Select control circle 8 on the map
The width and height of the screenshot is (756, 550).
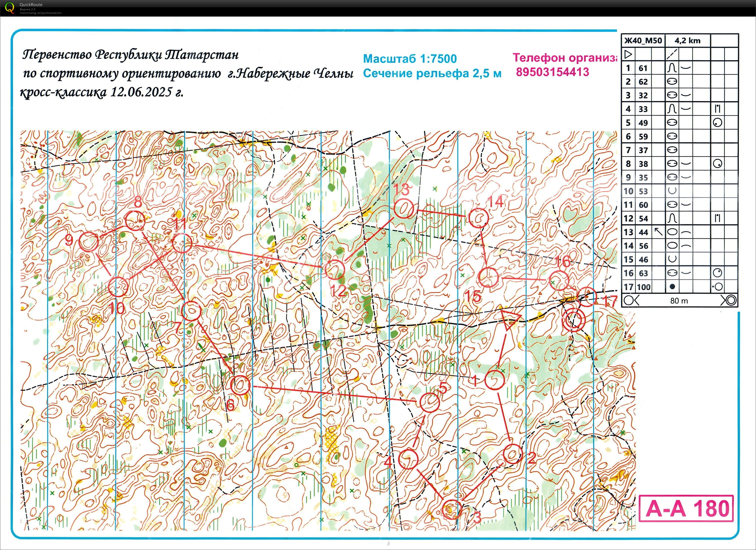click(135, 220)
